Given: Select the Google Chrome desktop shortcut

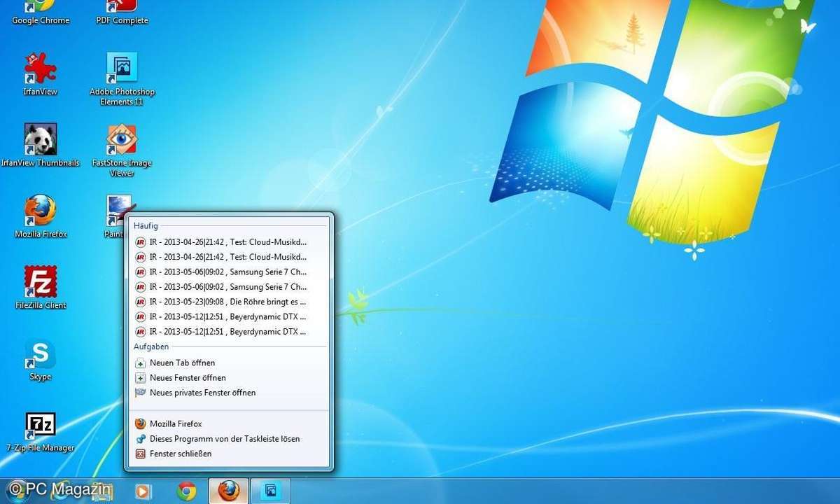Looking at the screenshot, I should [x=41, y=13].
